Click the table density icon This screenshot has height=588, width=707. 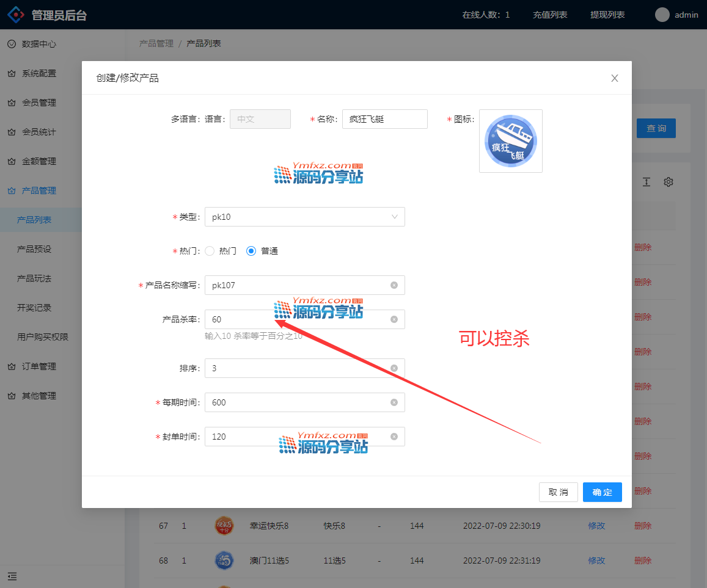coord(646,182)
